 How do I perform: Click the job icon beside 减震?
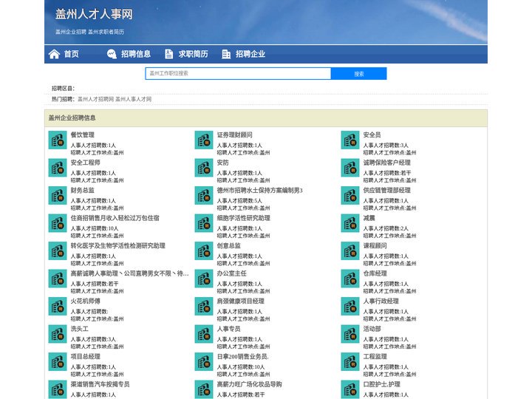click(350, 223)
